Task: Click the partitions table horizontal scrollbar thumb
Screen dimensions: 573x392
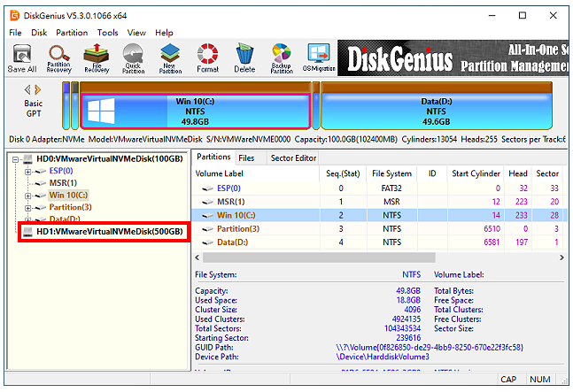Action: click(319, 257)
